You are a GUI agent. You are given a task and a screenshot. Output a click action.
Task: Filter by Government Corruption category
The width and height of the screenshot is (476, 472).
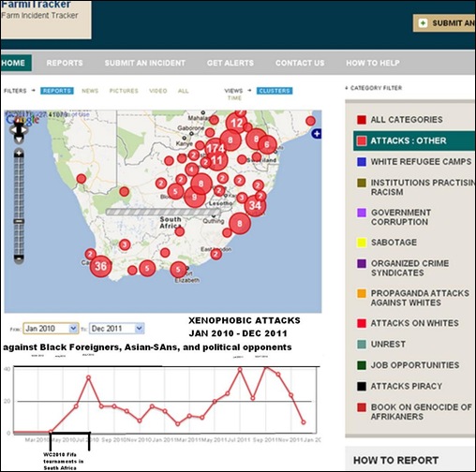394,217
